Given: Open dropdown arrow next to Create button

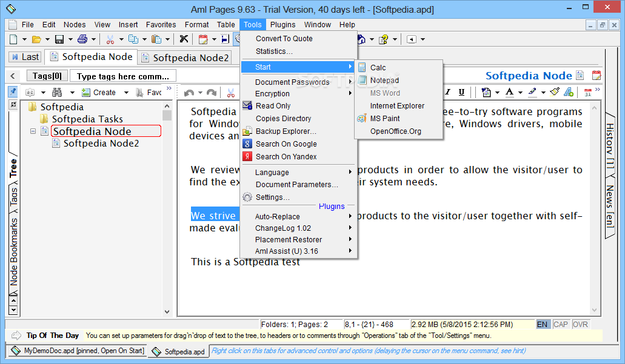Looking at the screenshot, I should [126, 93].
